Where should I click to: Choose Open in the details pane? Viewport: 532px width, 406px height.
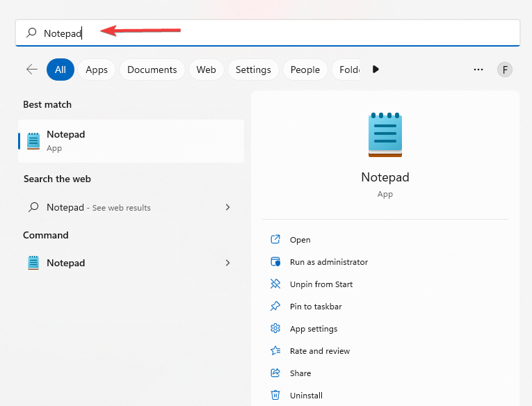click(x=385, y=240)
